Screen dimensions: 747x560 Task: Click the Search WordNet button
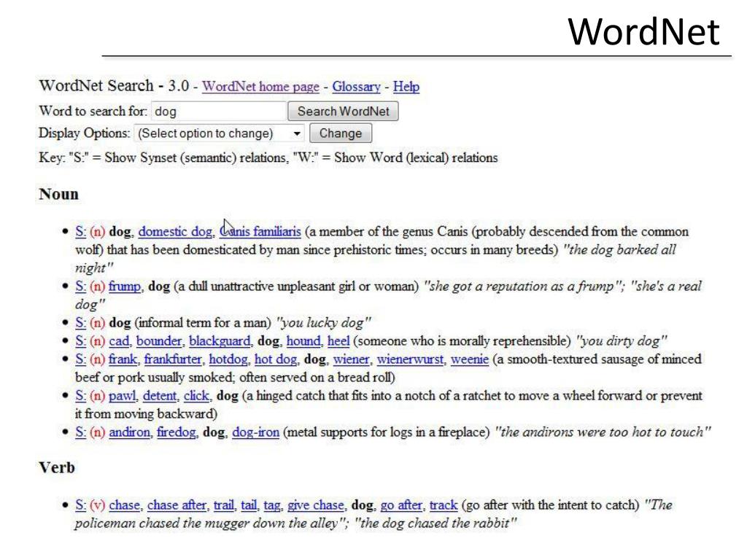coord(343,112)
